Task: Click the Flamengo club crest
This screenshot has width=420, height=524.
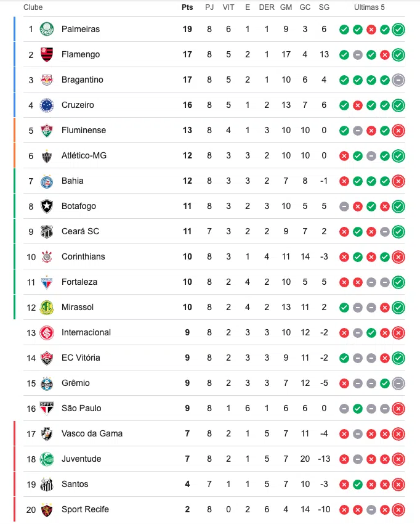Action: [x=48, y=54]
